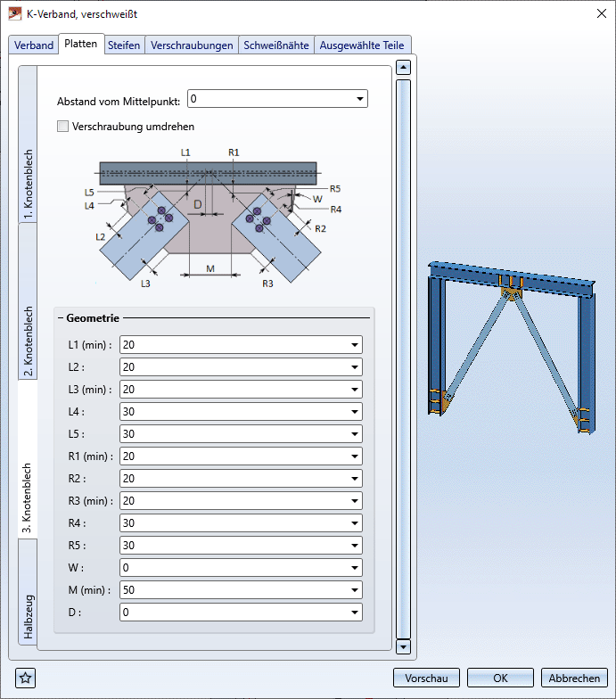616x699 pixels.
Task: Click the favorites star icon
Action: 25,678
